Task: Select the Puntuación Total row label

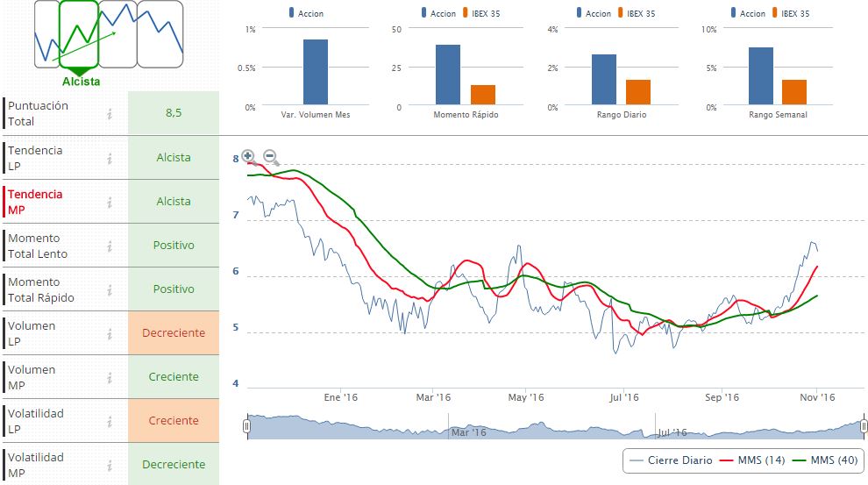Action: pyautogui.click(x=38, y=113)
